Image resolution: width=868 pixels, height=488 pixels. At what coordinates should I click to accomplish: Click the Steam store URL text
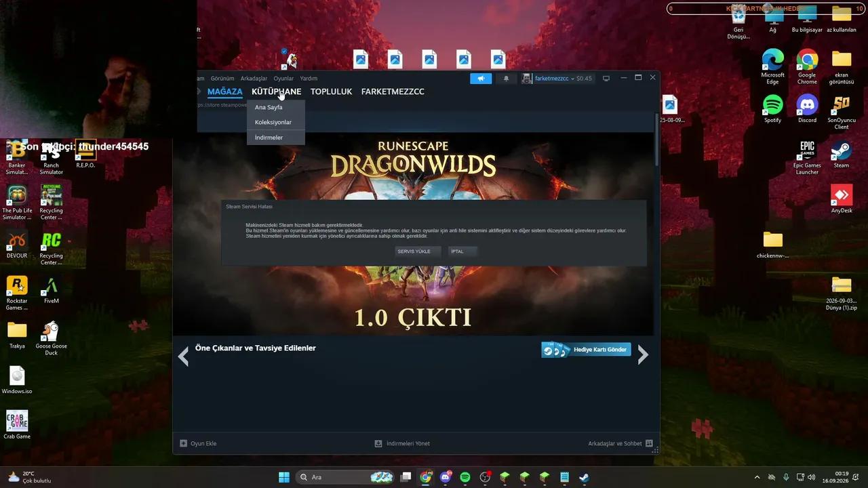point(222,105)
